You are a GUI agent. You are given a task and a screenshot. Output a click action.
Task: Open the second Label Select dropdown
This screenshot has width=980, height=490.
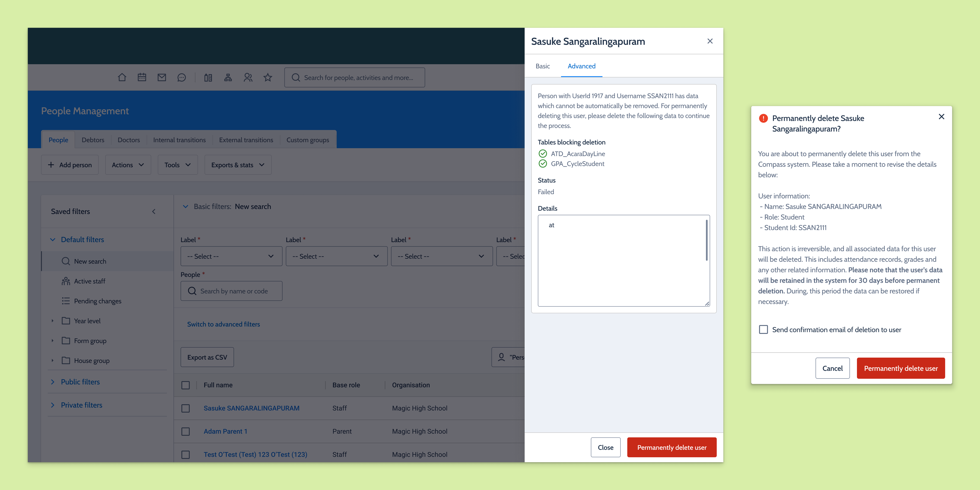click(337, 256)
